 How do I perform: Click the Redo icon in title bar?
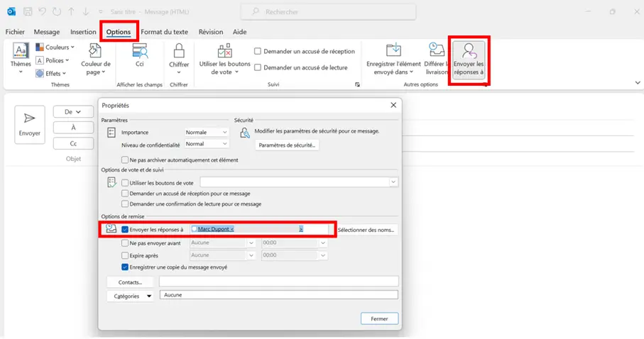click(57, 11)
